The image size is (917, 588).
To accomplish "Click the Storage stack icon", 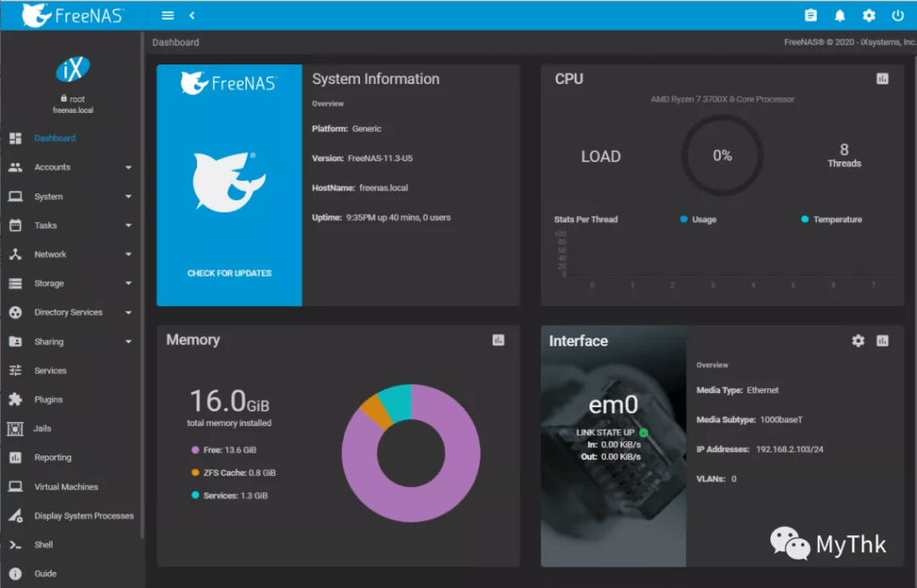I will 15,284.
